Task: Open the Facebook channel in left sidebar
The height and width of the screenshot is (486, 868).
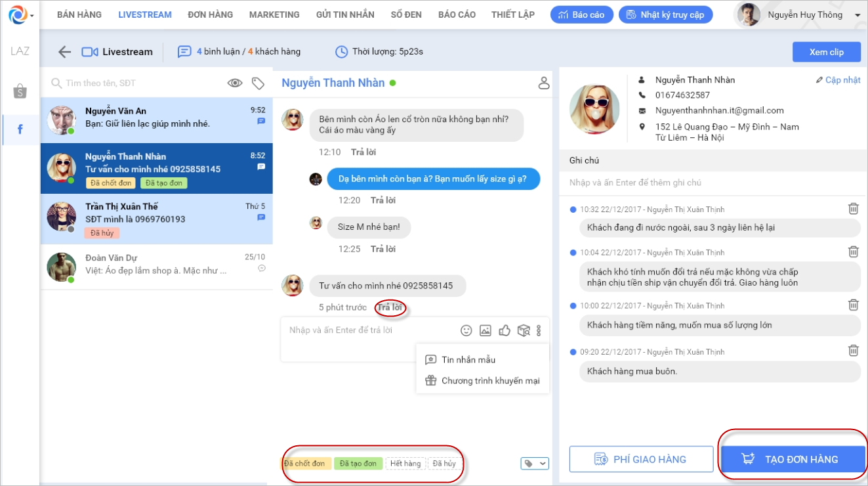Action: [20, 129]
